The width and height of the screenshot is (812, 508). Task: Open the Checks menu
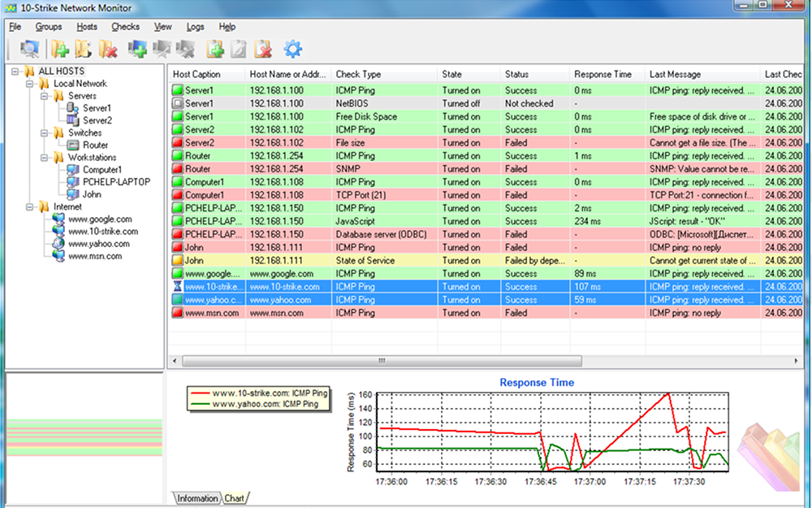[x=125, y=27]
